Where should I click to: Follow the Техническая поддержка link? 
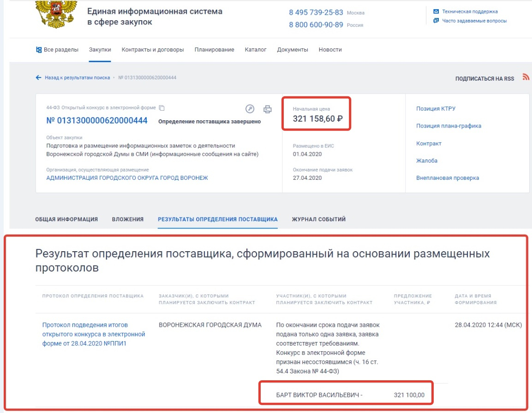(470, 12)
